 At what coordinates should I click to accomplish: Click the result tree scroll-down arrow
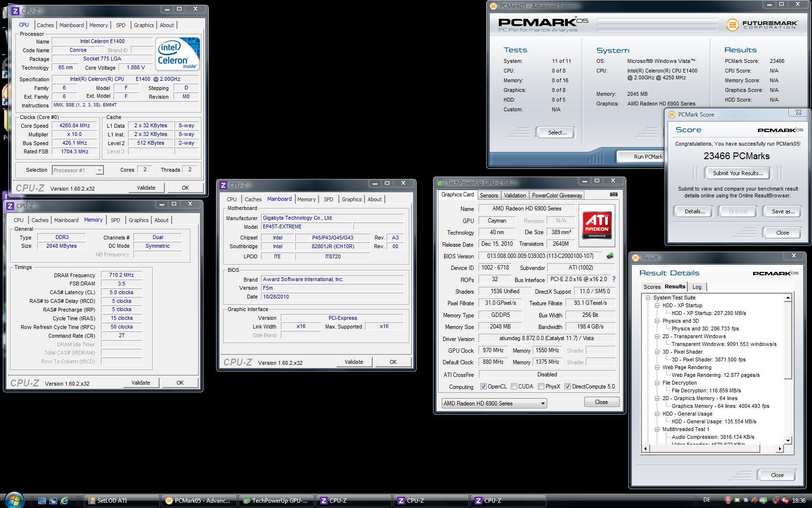788,440
